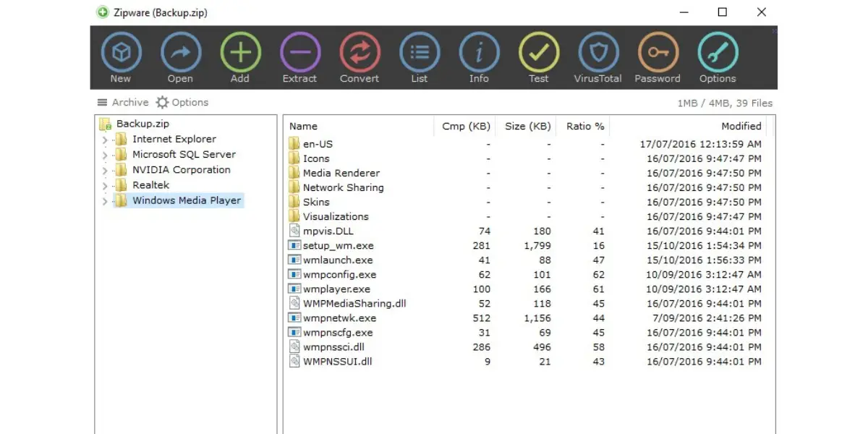Click the Extract toolbar icon

point(299,53)
